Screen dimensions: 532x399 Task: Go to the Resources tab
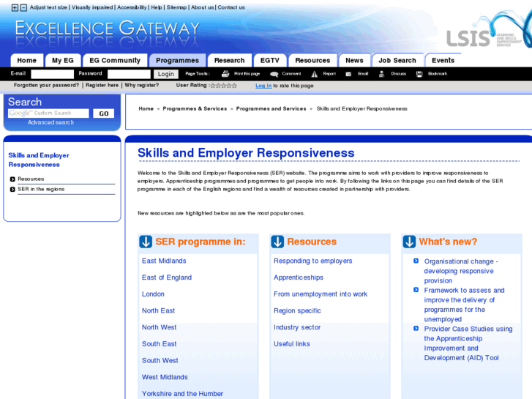(312, 61)
